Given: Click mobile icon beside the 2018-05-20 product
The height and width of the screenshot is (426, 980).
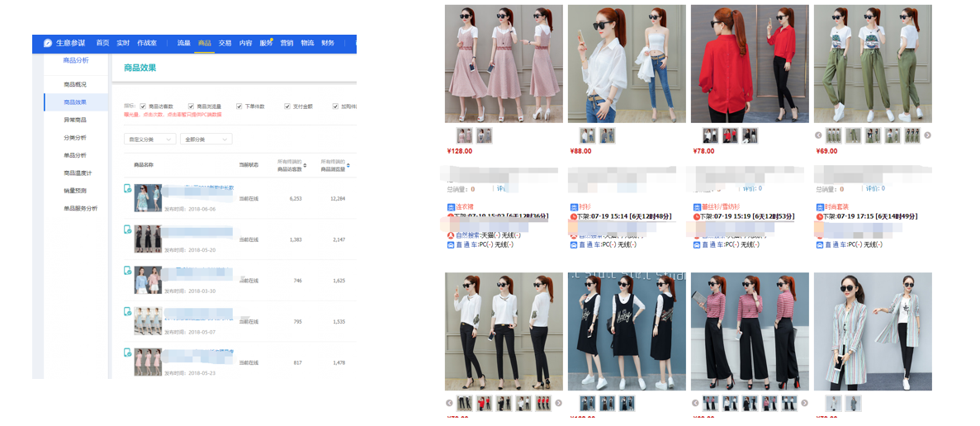Looking at the screenshot, I should [127, 230].
